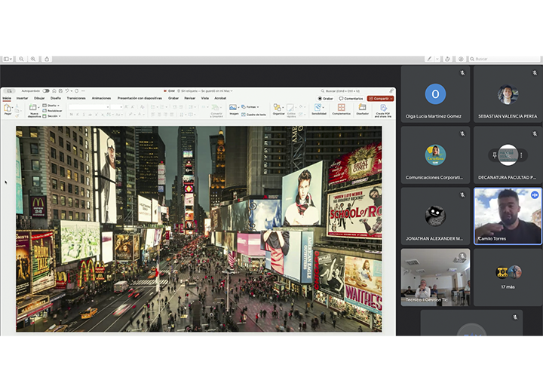The image size is (543, 392).
Task: Click the Home icon in PowerPoint title bar
Action: pos(54,91)
